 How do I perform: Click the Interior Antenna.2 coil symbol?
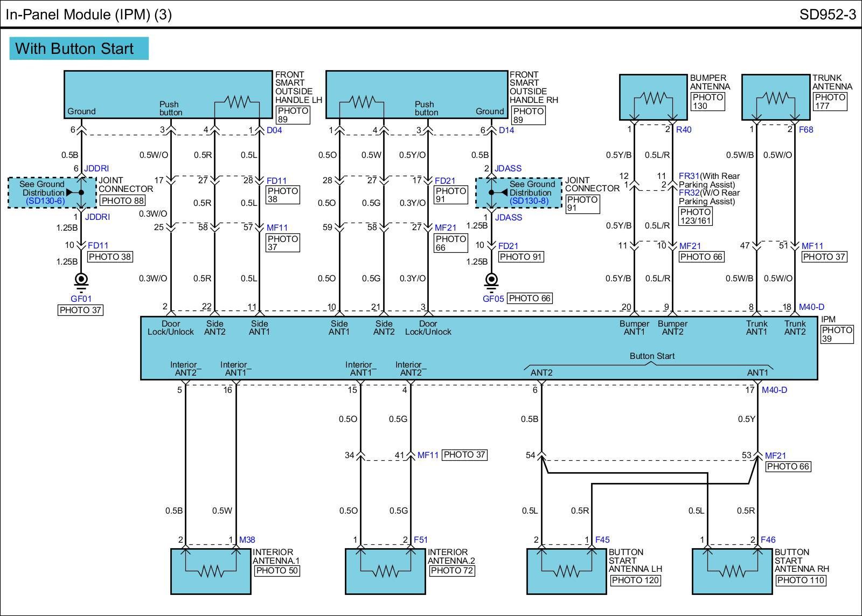(x=385, y=571)
